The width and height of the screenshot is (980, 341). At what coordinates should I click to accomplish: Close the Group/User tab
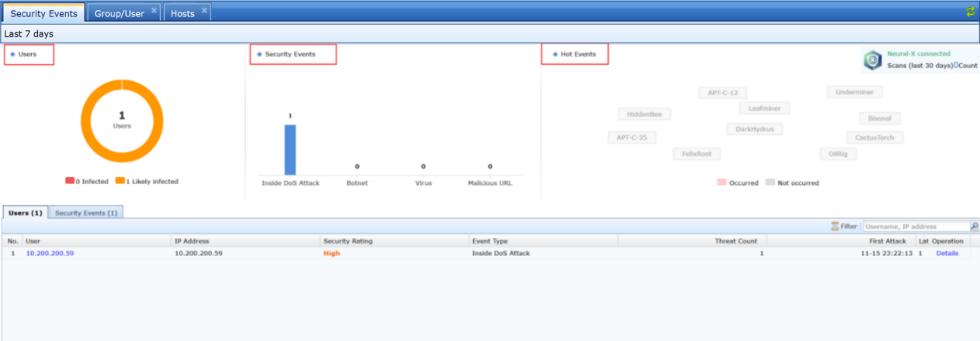(154, 10)
